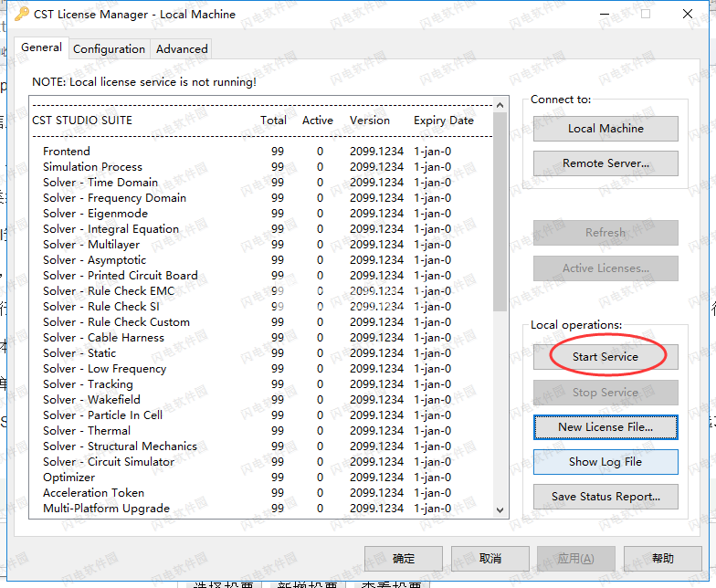Show the log file

605,462
